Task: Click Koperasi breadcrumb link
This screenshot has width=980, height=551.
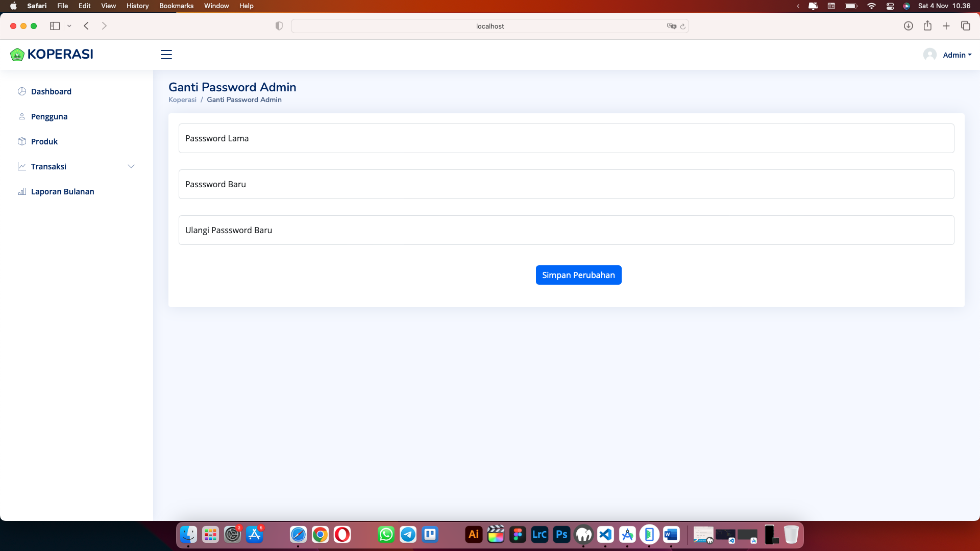Action: tap(182, 99)
